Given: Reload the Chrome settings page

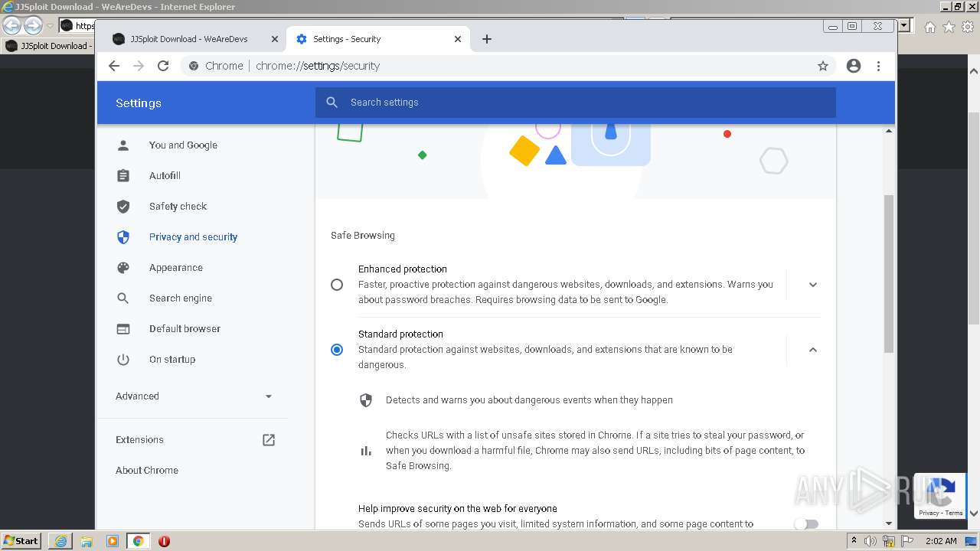Looking at the screenshot, I should point(163,66).
